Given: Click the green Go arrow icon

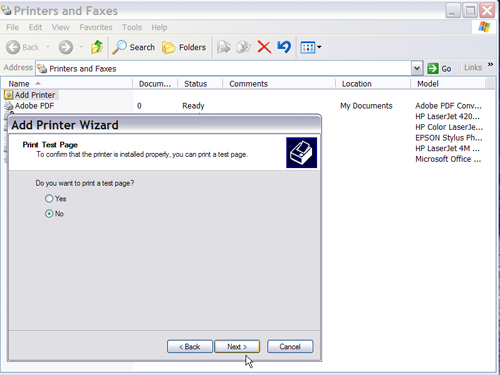Looking at the screenshot, I should click(433, 68).
